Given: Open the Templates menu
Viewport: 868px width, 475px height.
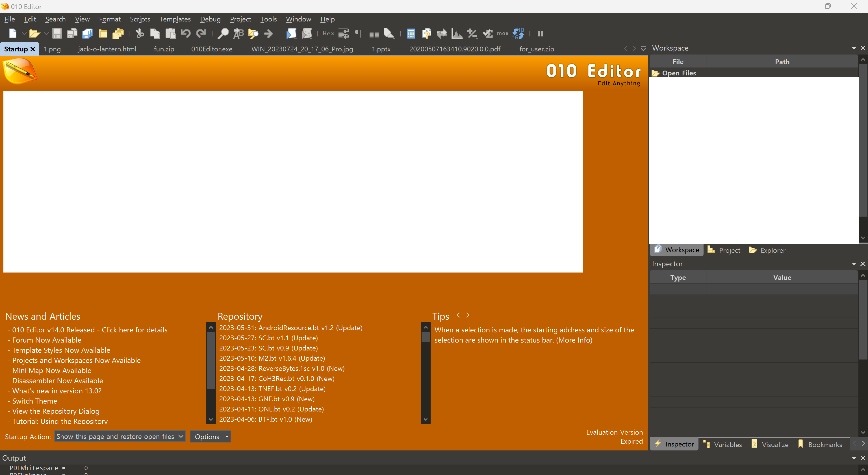Looking at the screenshot, I should [175, 19].
